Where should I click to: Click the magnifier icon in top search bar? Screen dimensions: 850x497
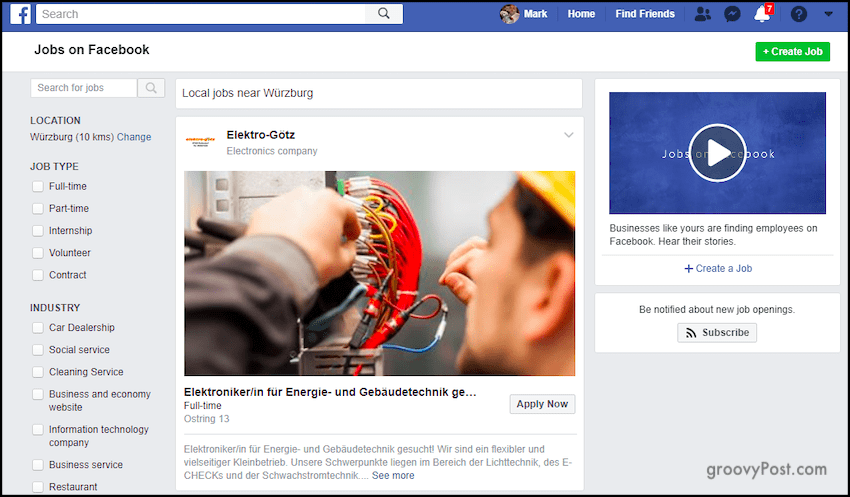tap(384, 14)
